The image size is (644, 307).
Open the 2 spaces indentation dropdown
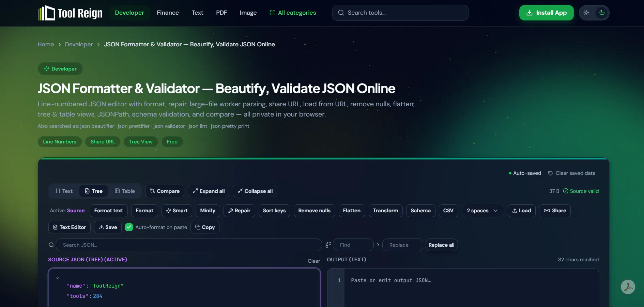pyautogui.click(x=483, y=211)
